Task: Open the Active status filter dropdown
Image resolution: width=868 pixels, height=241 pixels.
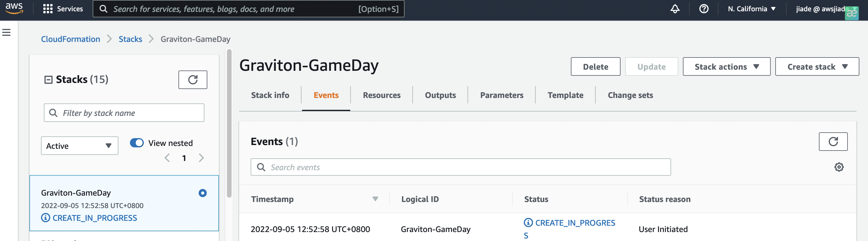Action: (x=79, y=146)
